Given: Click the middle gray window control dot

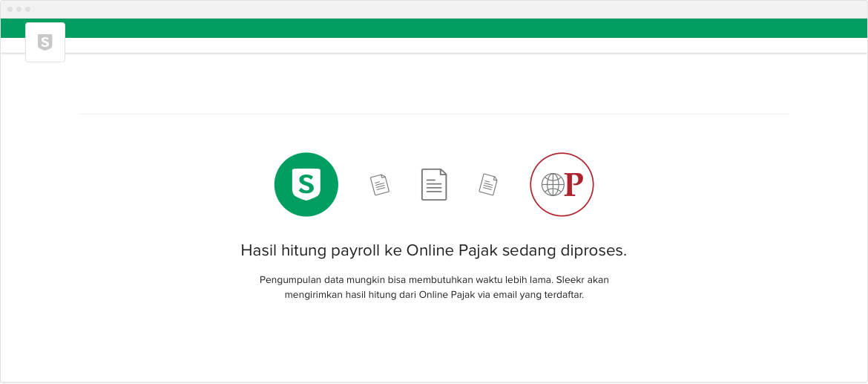Looking at the screenshot, I should coord(19,10).
